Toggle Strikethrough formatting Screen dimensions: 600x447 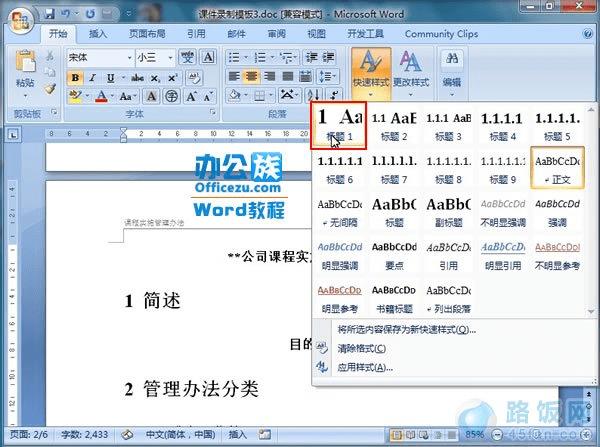pos(137,78)
